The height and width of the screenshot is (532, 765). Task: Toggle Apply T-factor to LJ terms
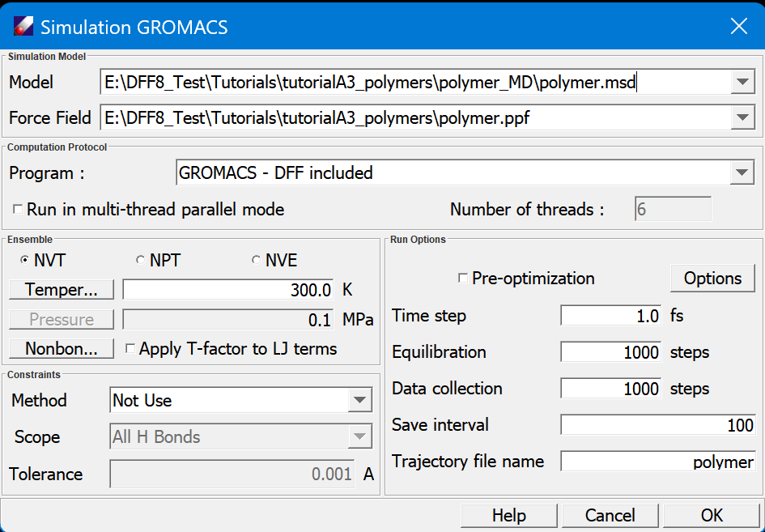coord(130,348)
